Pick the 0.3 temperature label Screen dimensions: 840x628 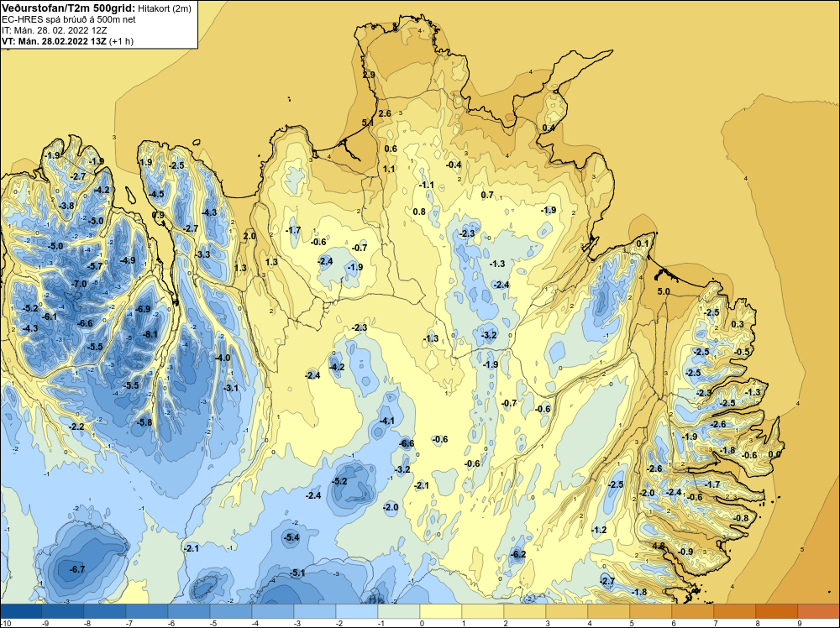pyautogui.click(x=738, y=324)
